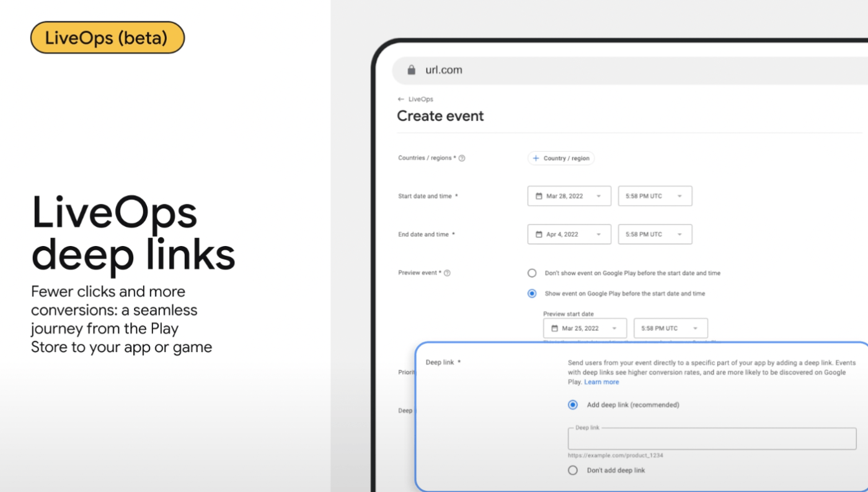Click the example.com/product_1234 hint text
This screenshot has height=492, width=868.
point(615,455)
